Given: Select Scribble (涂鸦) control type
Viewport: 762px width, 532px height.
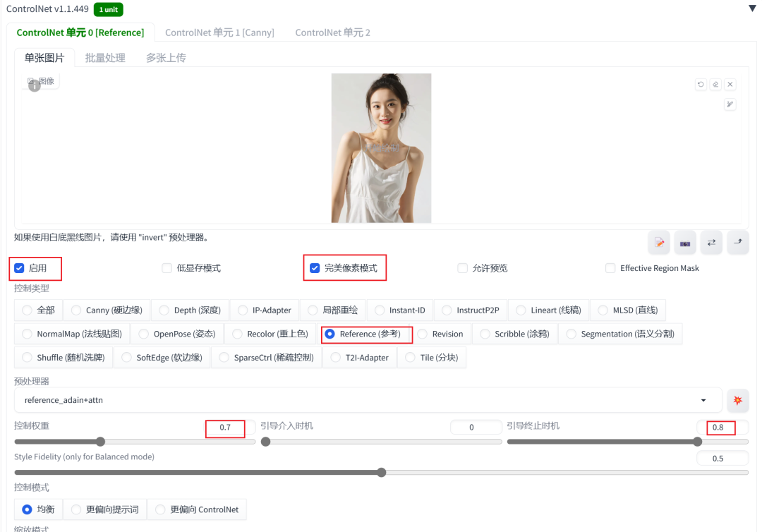Looking at the screenshot, I should 514,334.
